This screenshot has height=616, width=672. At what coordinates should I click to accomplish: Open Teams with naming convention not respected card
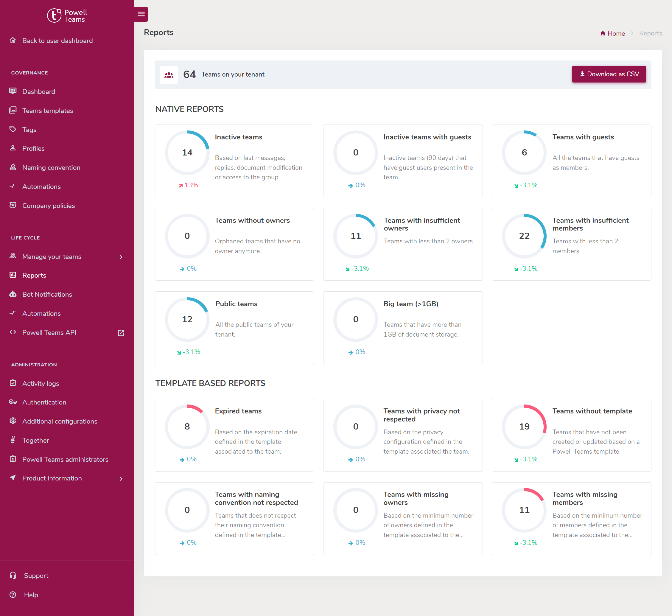[234, 519]
